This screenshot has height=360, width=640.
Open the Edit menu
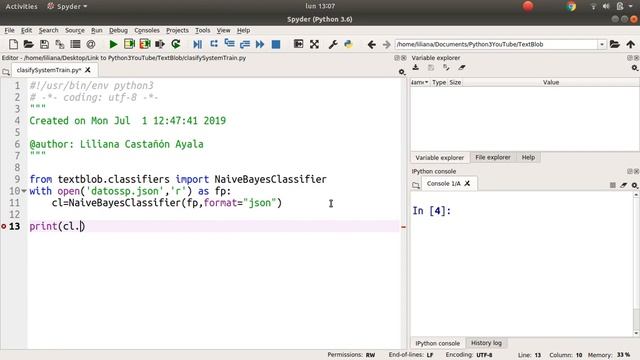(x=27, y=30)
